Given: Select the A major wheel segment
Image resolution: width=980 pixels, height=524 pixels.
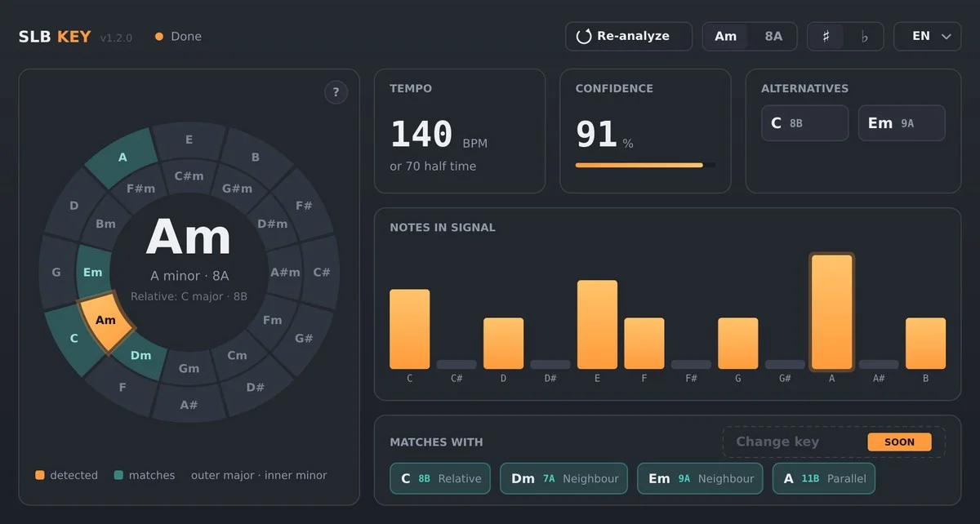Looking at the screenshot, I should tap(122, 157).
